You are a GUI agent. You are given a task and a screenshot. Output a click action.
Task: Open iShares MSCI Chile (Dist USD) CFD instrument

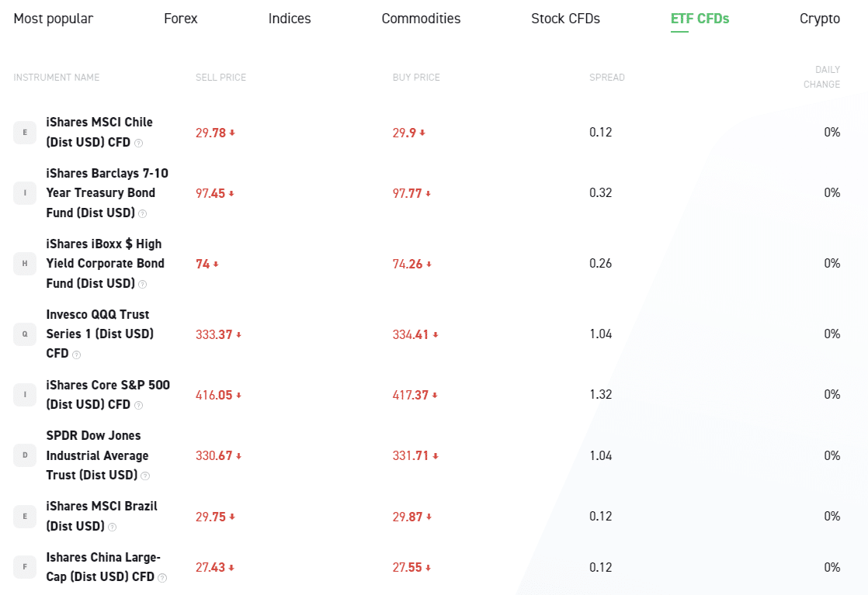[99, 132]
